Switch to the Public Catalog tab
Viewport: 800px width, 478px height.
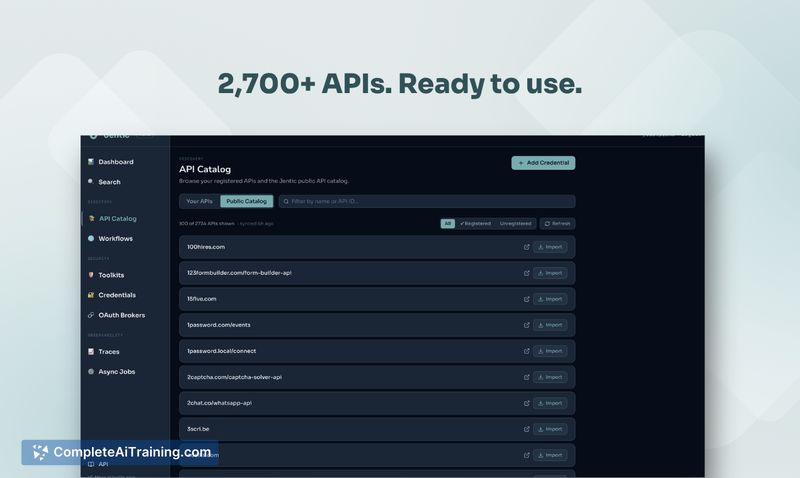(x=246, y=202)
